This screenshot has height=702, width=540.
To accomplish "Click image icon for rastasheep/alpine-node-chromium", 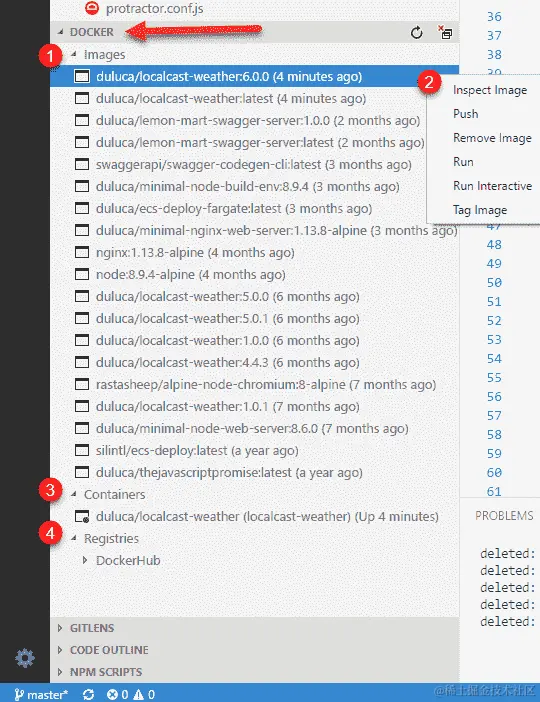I will [x=82, y=384].
